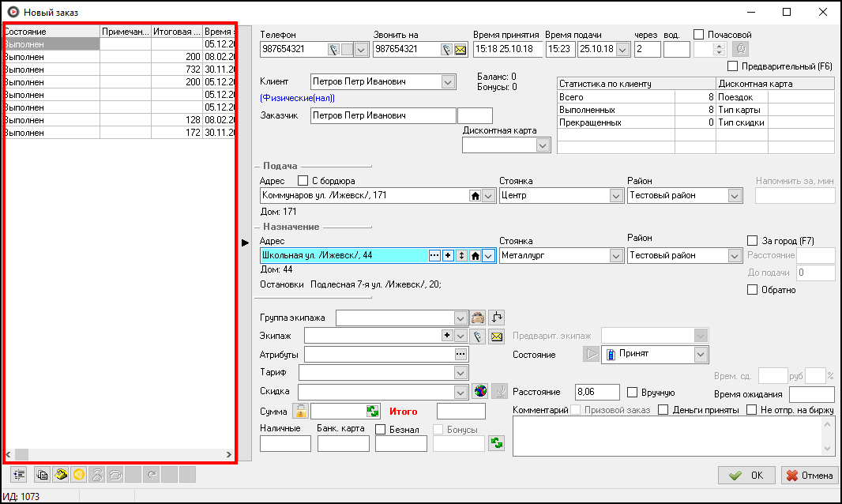Click the Состояние column header
Viewport: 842px width, 504px height.
[51, 32]
